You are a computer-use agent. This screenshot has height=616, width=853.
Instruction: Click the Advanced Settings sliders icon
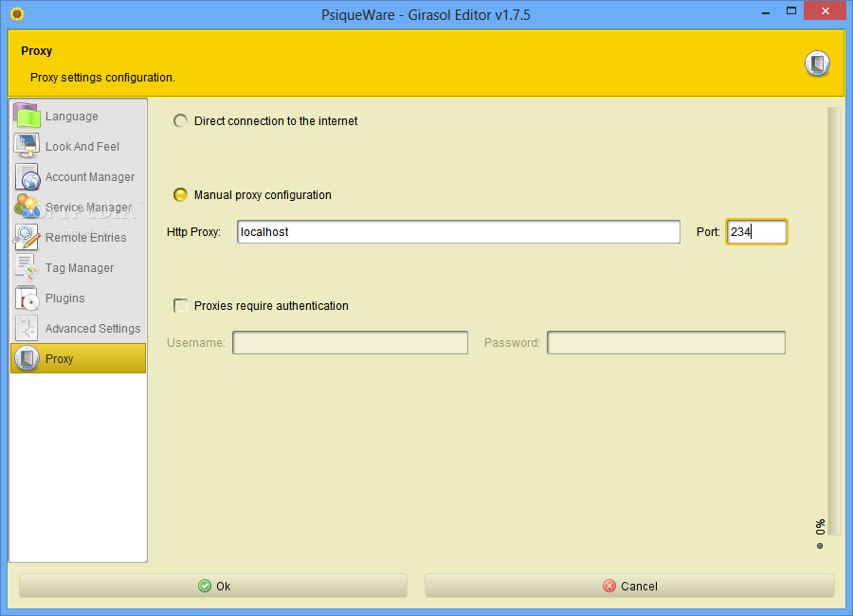point(27,328)
